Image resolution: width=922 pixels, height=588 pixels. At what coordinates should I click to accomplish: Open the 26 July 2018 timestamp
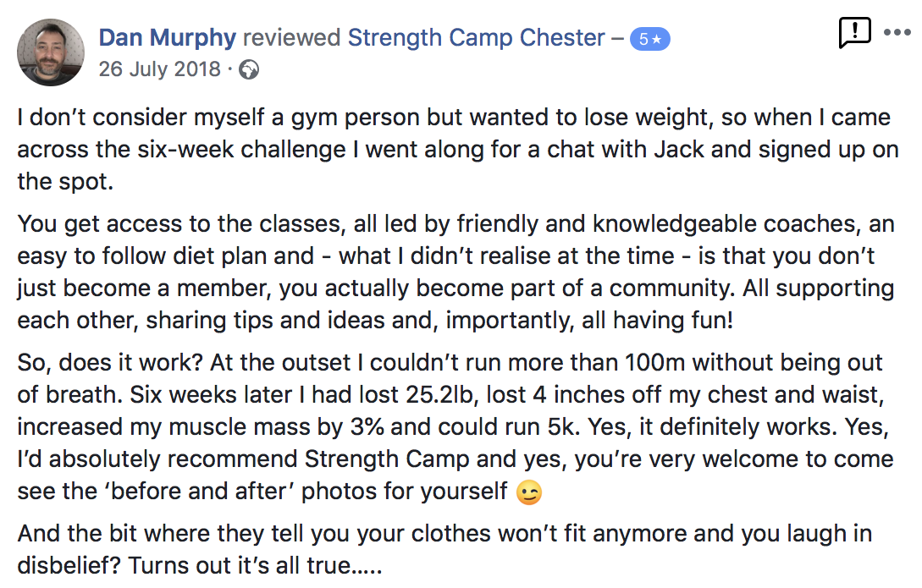click(159, 69)
